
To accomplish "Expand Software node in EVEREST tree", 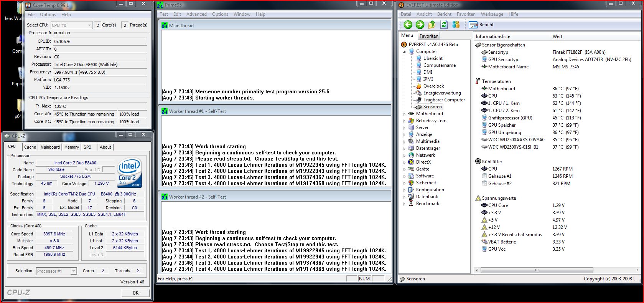I will [x=404, y=176].
